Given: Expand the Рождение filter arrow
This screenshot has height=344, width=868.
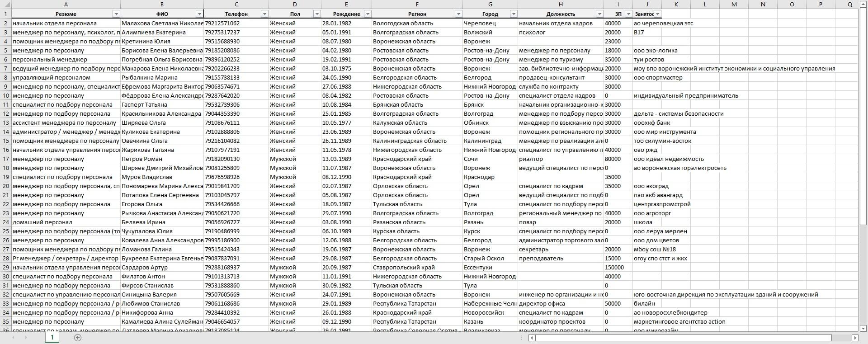Looking at the screenshot, I should (x=368, y=14).
